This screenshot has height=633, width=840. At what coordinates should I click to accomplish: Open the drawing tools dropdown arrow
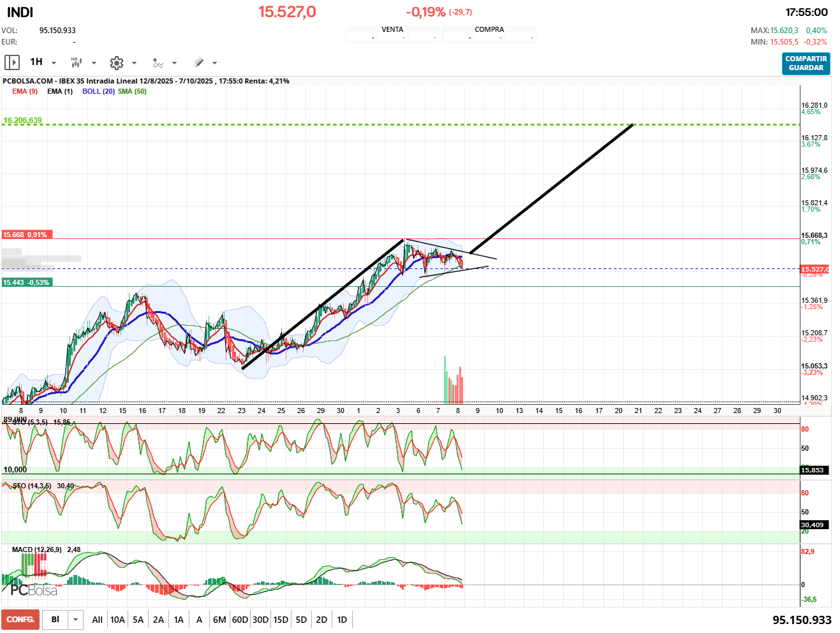tap(215, 63)
